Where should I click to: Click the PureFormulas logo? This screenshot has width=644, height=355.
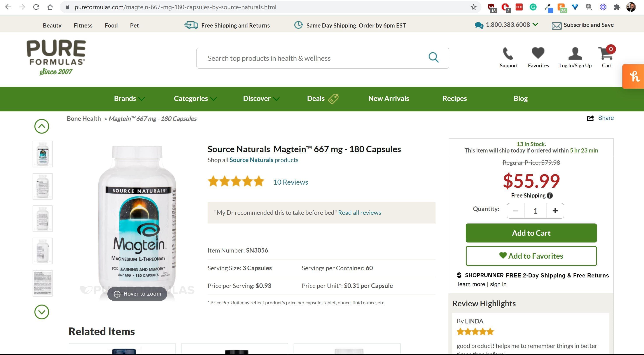tap(56, 57)
